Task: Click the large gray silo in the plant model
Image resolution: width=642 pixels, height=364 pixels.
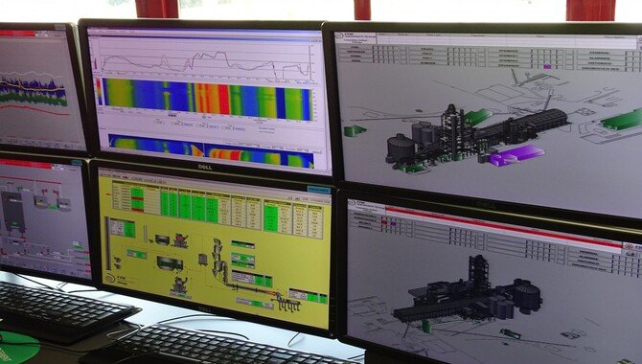Action: click(400, 148)
